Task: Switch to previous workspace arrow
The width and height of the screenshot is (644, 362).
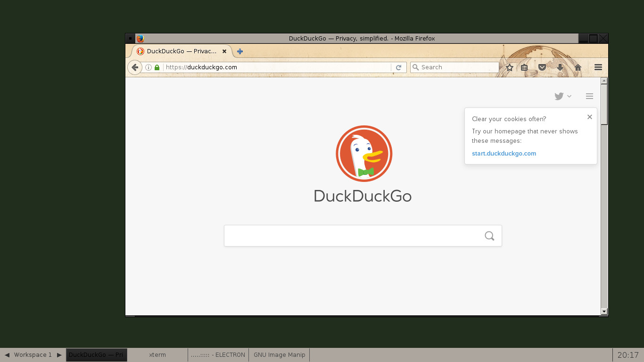Action: click(x=7, y=355)
